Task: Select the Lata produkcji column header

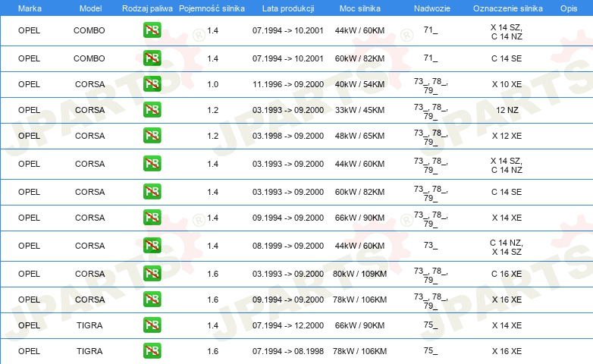Action: (288, 8)
